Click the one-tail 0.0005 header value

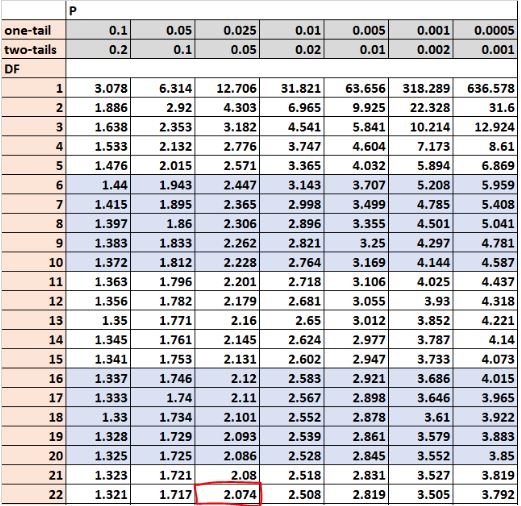(x=485, y=30)
